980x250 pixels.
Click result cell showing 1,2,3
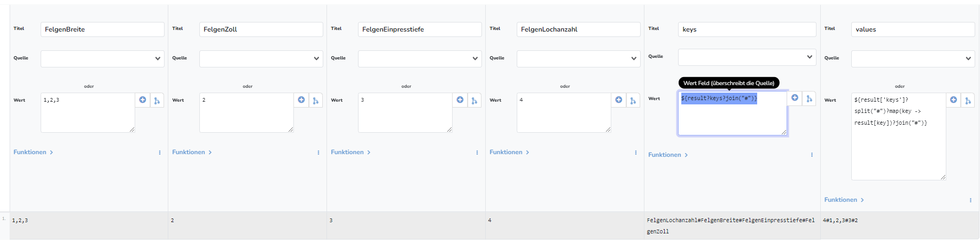[x=89, y=226]
